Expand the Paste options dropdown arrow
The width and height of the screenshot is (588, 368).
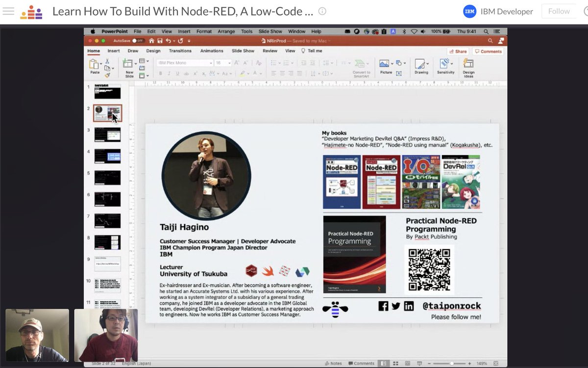coord(101,62)
